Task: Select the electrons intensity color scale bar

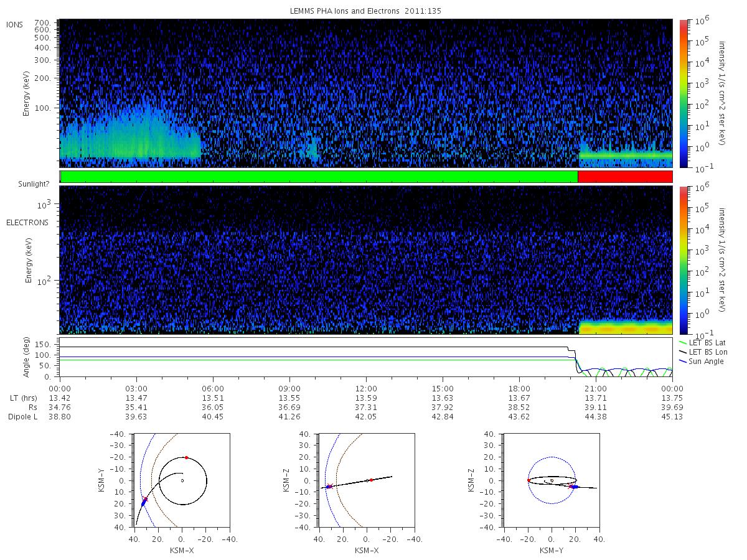Action: [683, 260]
